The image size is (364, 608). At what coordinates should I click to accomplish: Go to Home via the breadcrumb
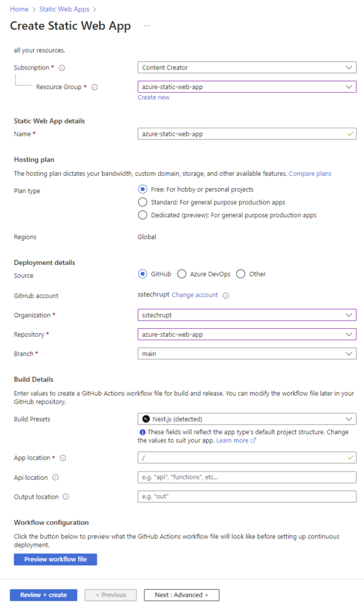pyautogui.click(x=18, y=9)
